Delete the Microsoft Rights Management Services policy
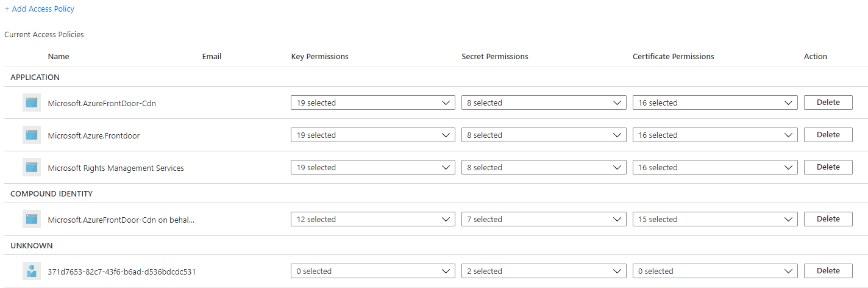Screen dimensions: 868x288 pos(828,167)
